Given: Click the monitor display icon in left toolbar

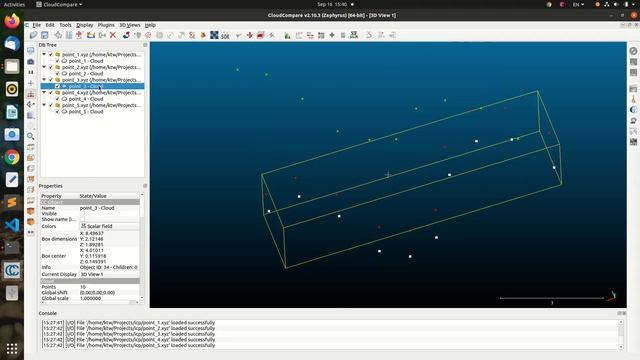Looking at the screenshot, I should 31,51.
